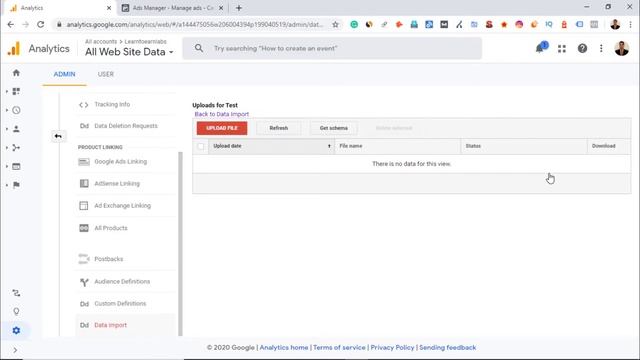
Task: Open the Analytics header three-dot menu
Action: coord(601,49)
